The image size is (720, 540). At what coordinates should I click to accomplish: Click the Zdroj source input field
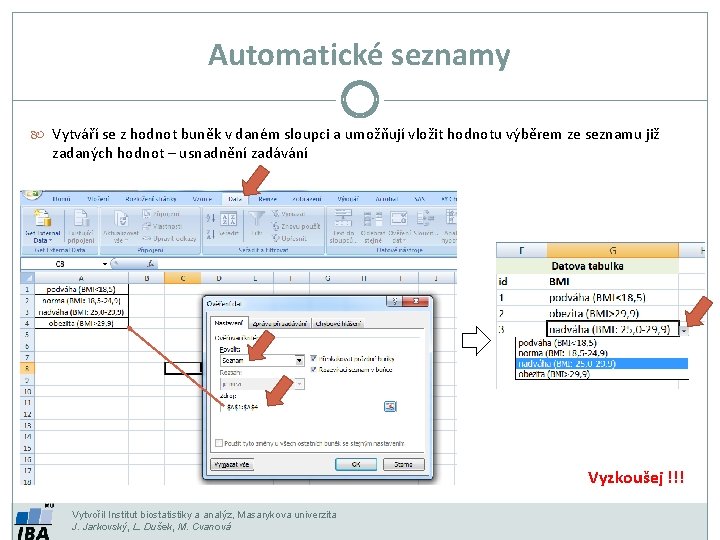[x=301, y=406]
